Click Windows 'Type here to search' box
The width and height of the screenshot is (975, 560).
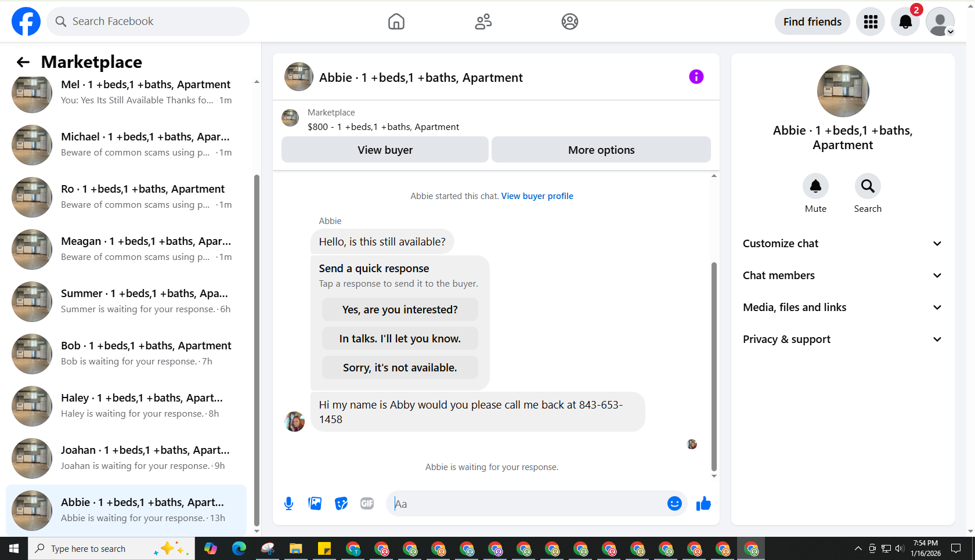click(x=111, y=548)
